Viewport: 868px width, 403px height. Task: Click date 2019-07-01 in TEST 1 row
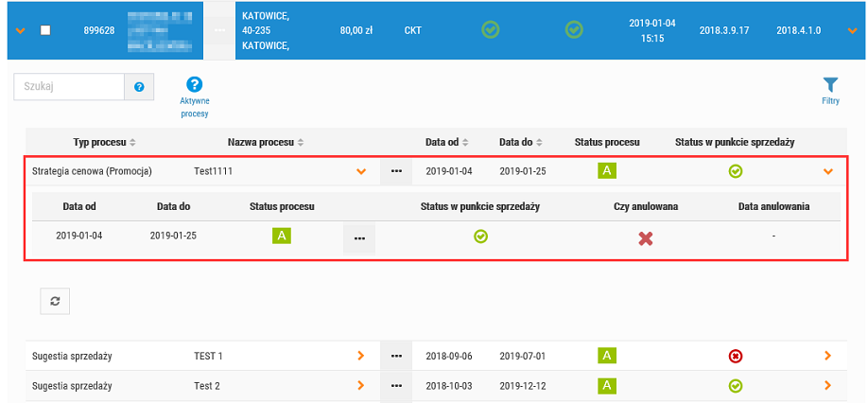coord(523,356)
